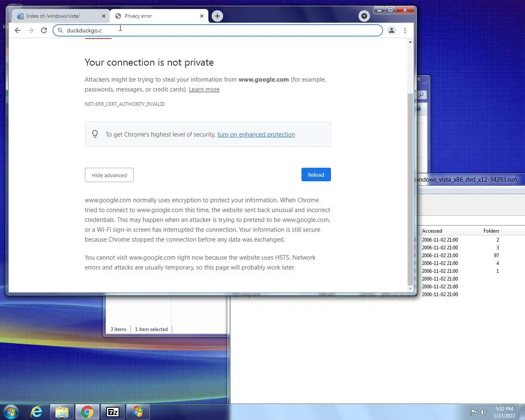Click the 1 item selected status text
The height and width of the screenshot is (420, 525).
point(151,329)
